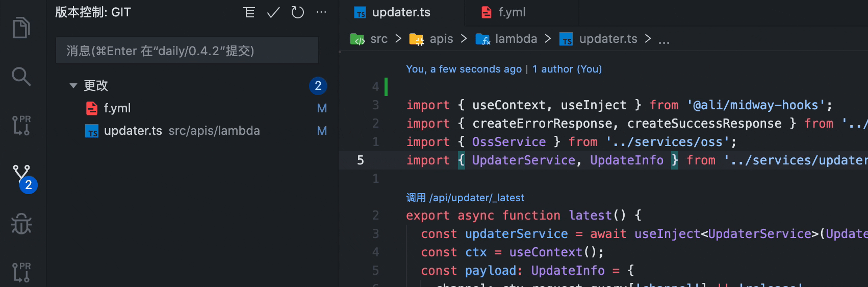
Task: Click the src folder icon in breadcrumb
Action: [358, 39]
